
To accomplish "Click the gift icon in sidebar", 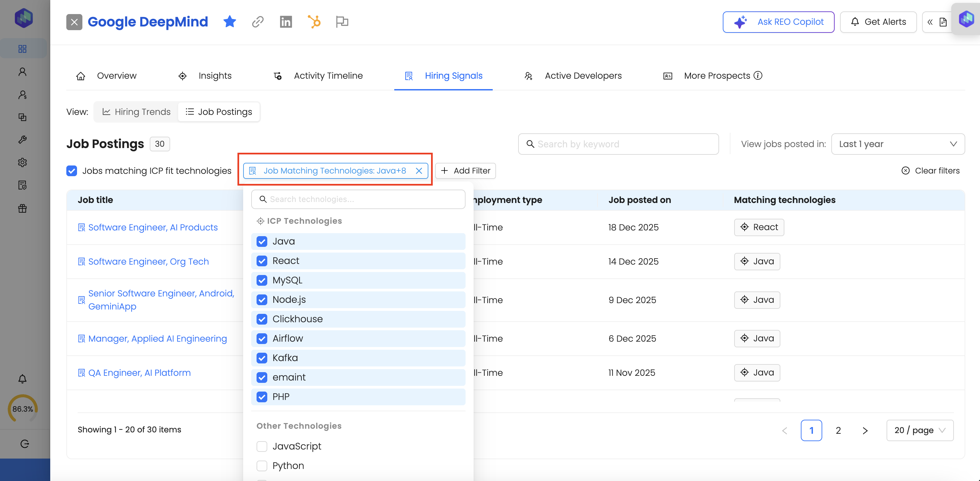I will [x=22, y=208].
